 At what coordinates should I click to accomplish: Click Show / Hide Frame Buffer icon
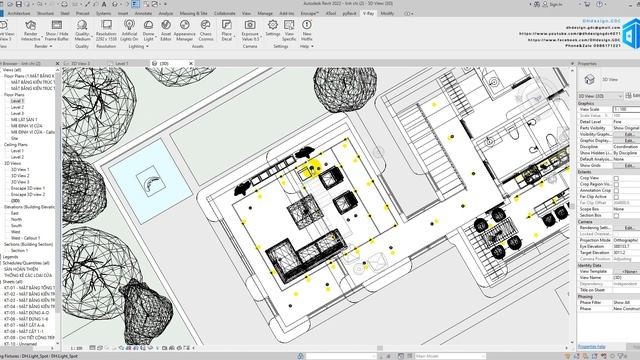(x=57, y=25)
